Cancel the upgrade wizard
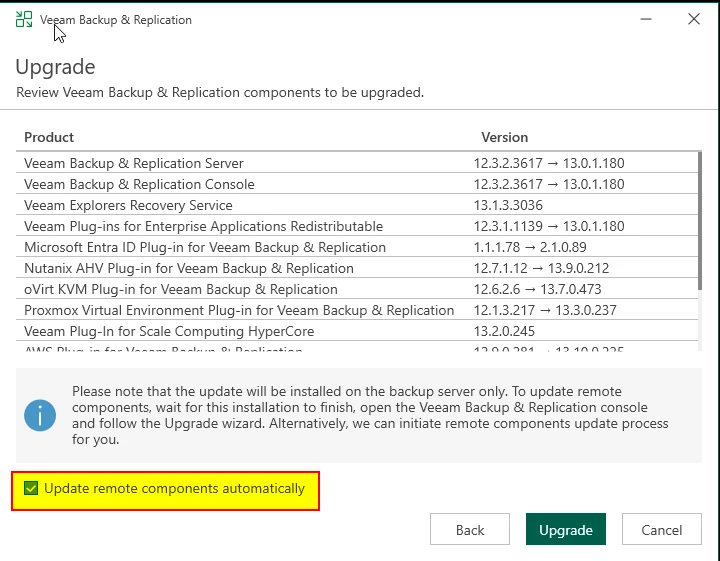This screenshot has width=720, height=561. click(x=661, y=530)
